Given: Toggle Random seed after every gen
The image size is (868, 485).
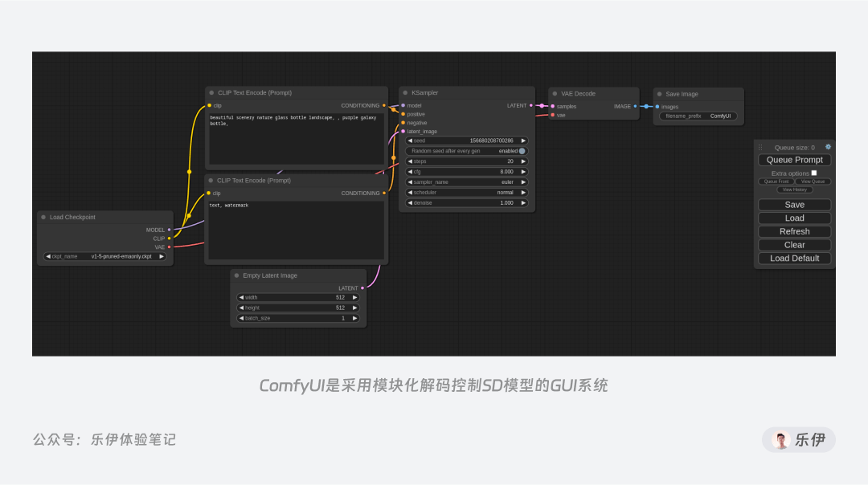Looking at the screenshot, I should pyautogui.click(x=466, y=151).
